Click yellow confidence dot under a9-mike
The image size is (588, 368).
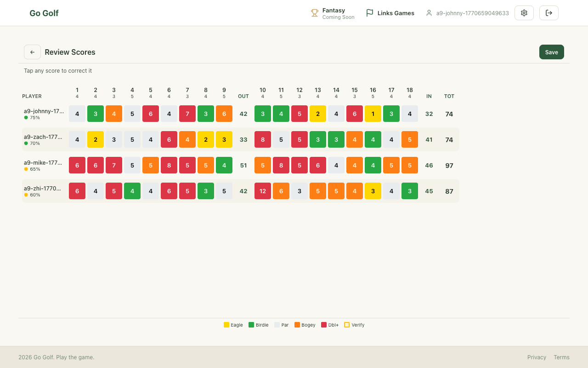click(26, 169)
